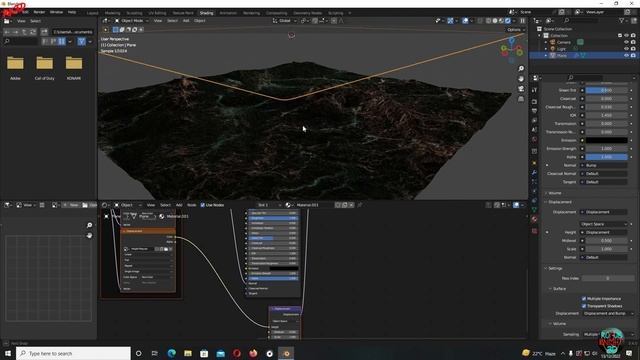Click the Windows search box
Screen dimensions: 640x360
click(73, 353)
